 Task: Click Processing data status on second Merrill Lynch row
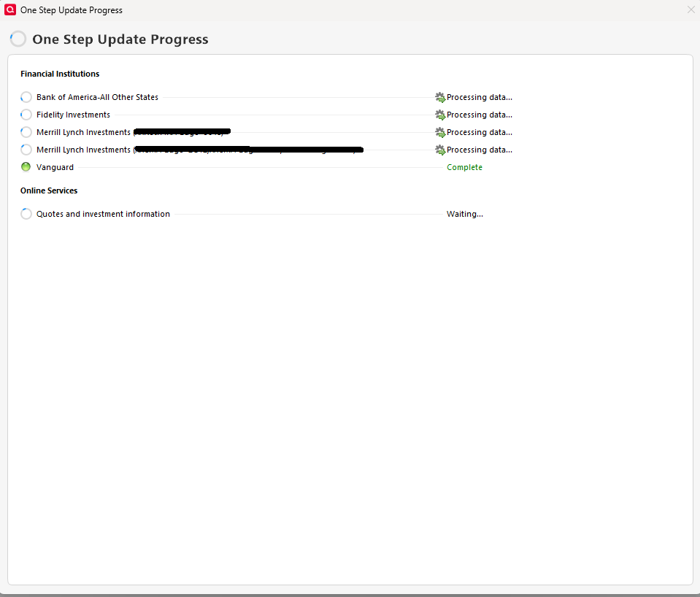480,150
